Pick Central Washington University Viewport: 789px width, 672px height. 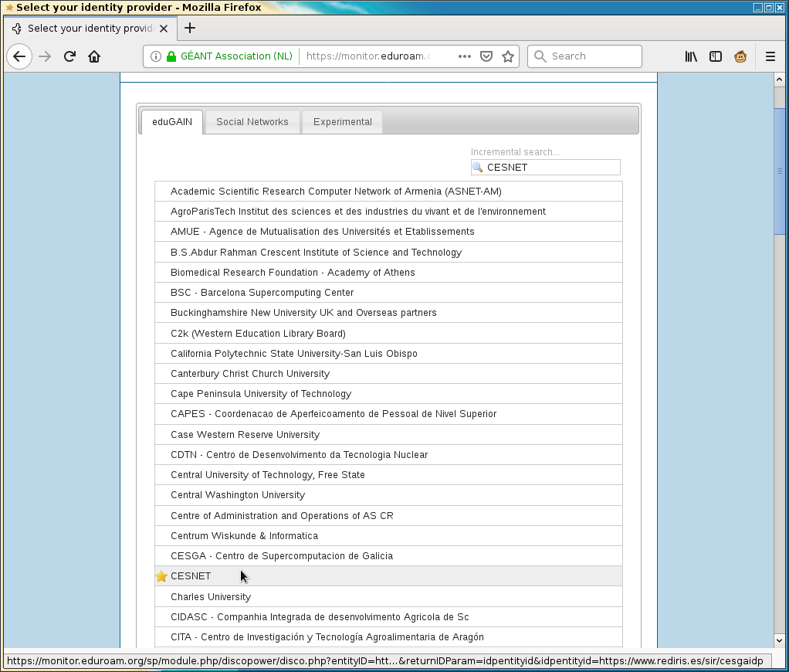pyautogui.click(x=388, y=495)
